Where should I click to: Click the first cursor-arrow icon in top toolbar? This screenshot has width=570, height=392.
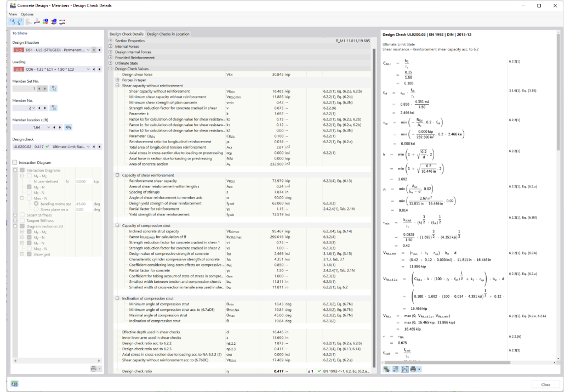(13, 22)
